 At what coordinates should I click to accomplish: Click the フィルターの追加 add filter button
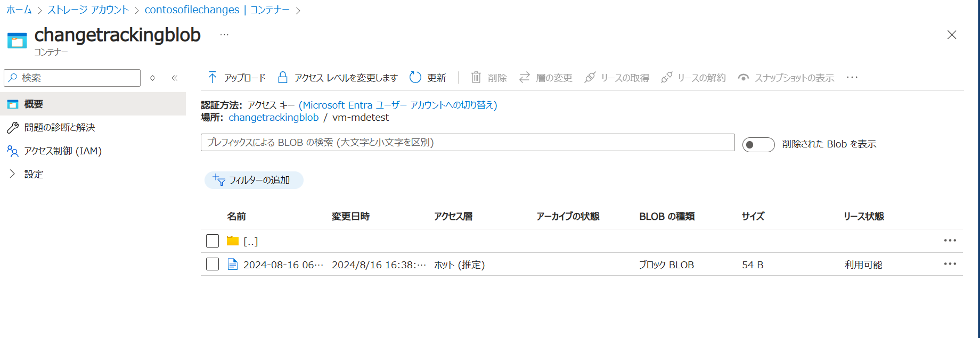coord(254,180)
